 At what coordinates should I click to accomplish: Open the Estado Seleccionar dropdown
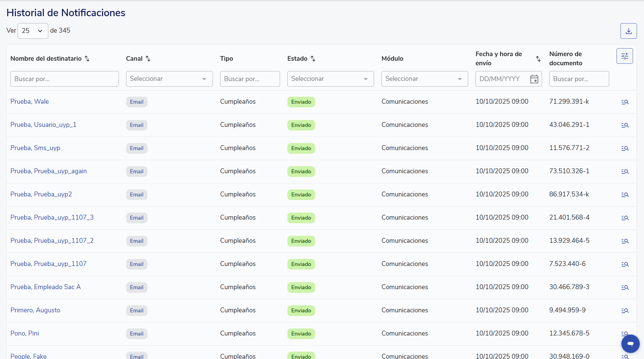coord(330,79)
